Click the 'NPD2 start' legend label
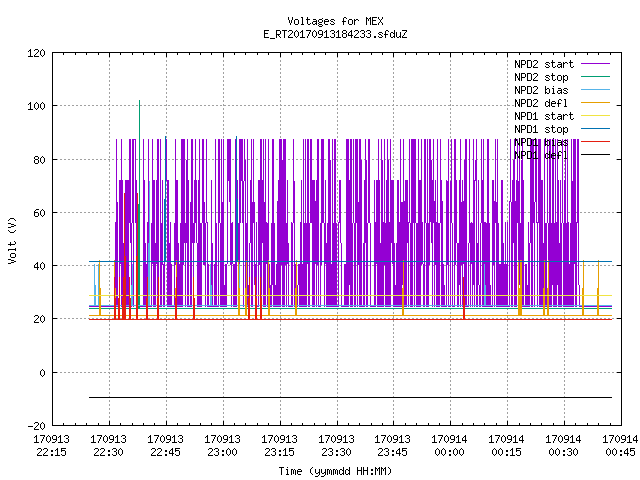The image size is (640, 480). (544, 64)
